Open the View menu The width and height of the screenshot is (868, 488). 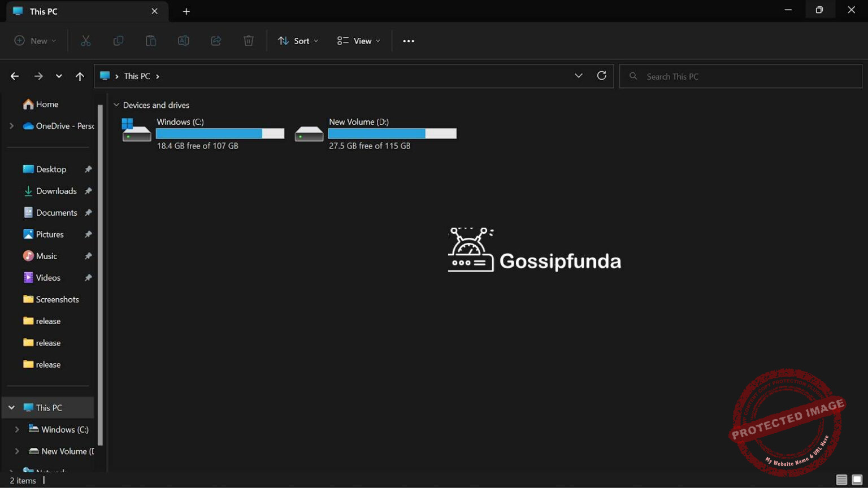[357, 40]
